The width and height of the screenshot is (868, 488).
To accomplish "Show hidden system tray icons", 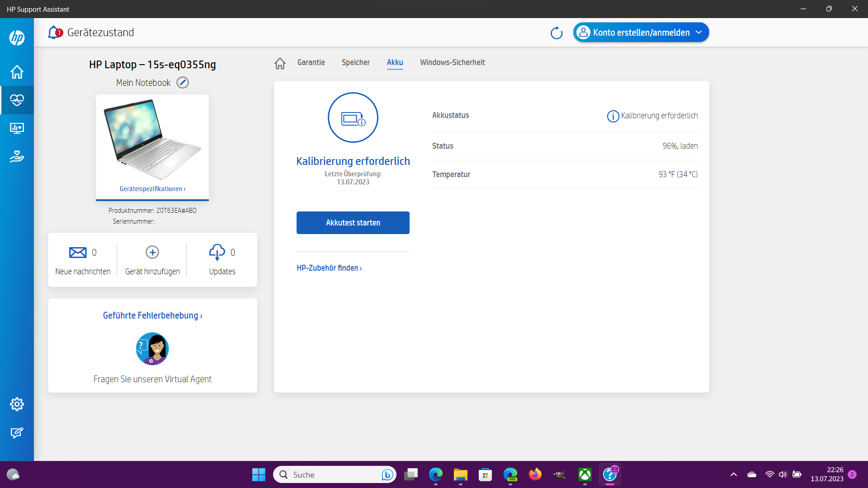I will coord(733,474).
